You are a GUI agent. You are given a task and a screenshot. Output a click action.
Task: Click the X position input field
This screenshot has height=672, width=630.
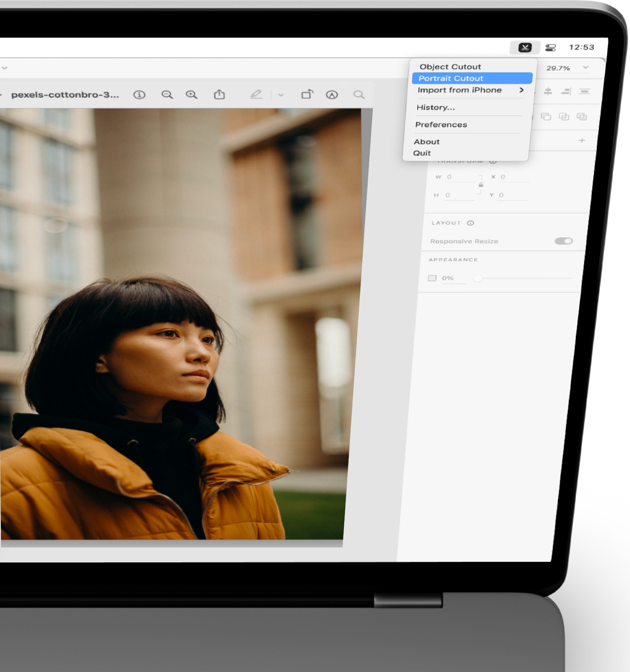pos(515,177)
